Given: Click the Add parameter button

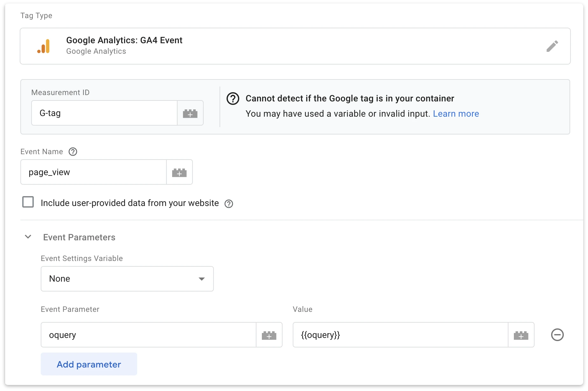Looking at the screenshot, I should [x=89, y=364].
